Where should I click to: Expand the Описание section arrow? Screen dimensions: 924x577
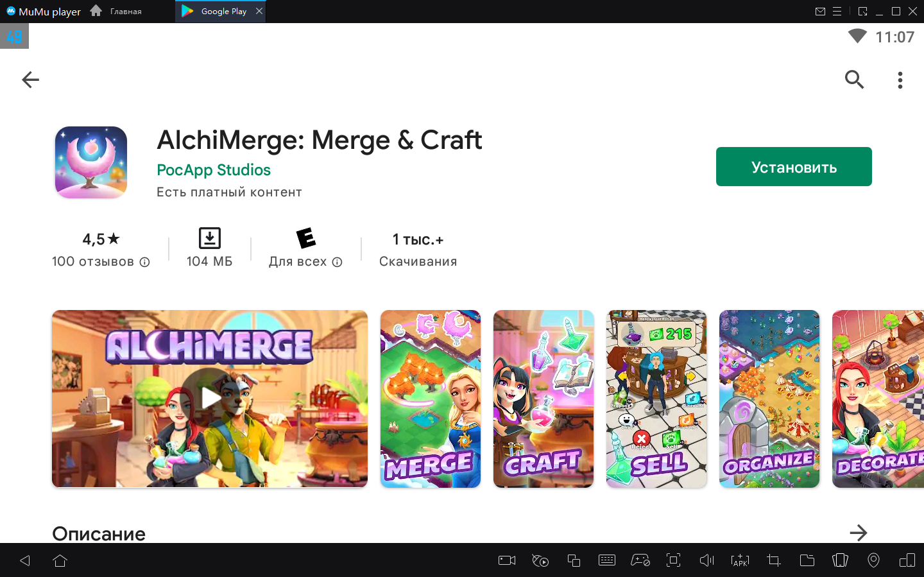coord(858,533)
